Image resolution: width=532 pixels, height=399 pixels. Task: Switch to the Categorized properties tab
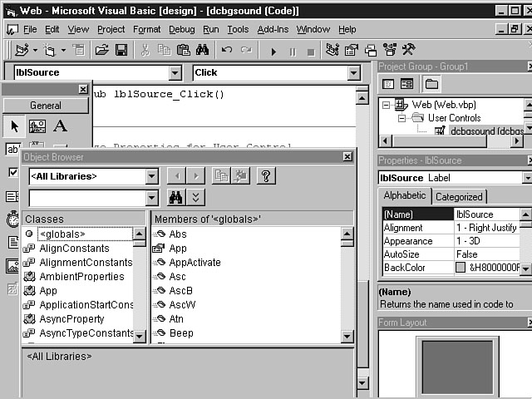coord(459,197)
